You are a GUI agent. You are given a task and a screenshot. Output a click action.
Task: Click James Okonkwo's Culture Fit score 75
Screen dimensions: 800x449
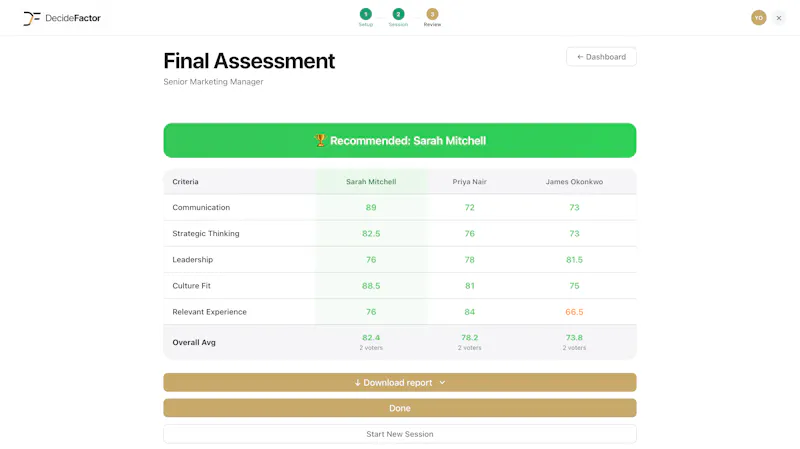click(574, 286)
